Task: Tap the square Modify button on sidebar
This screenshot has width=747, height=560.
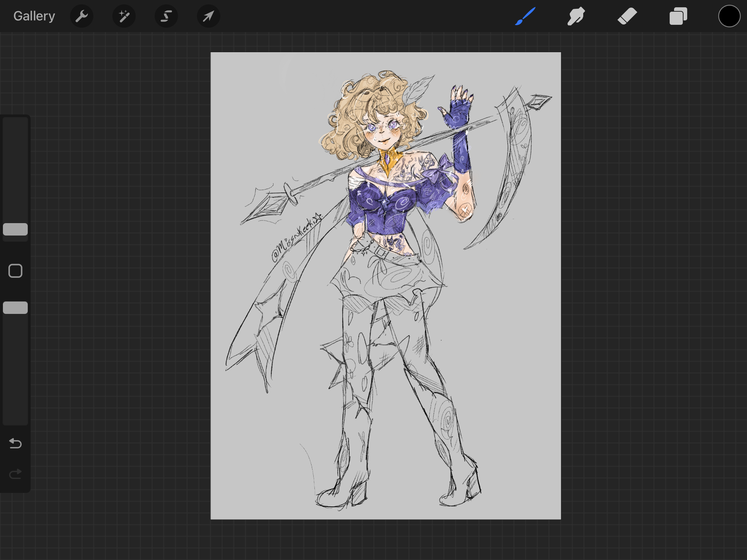Action: pos(15,271)
